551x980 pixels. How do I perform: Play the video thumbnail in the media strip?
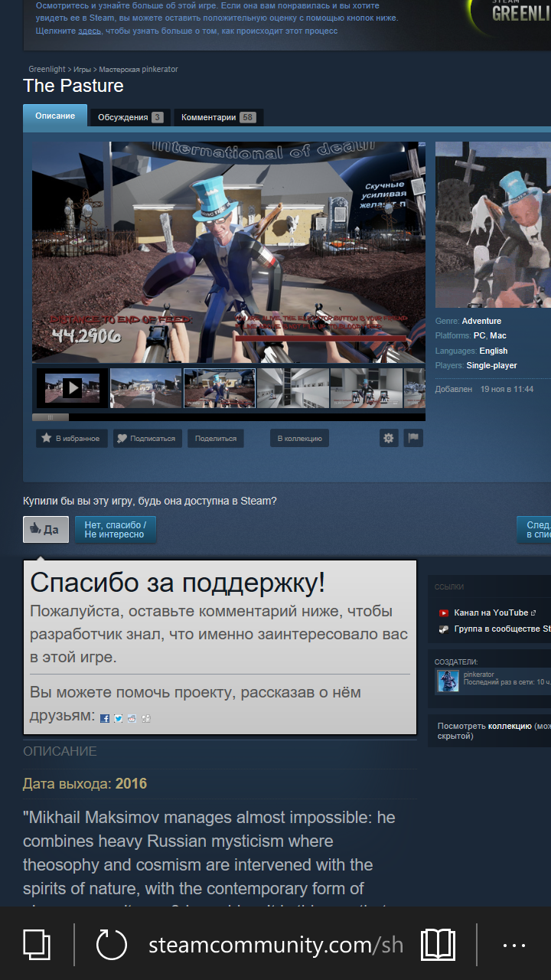[72, 388]
